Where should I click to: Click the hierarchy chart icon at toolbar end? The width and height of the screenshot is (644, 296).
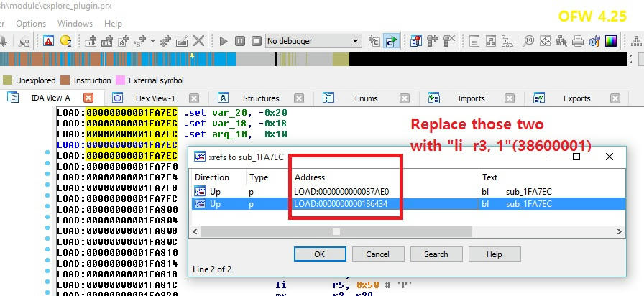click(636, 41)
